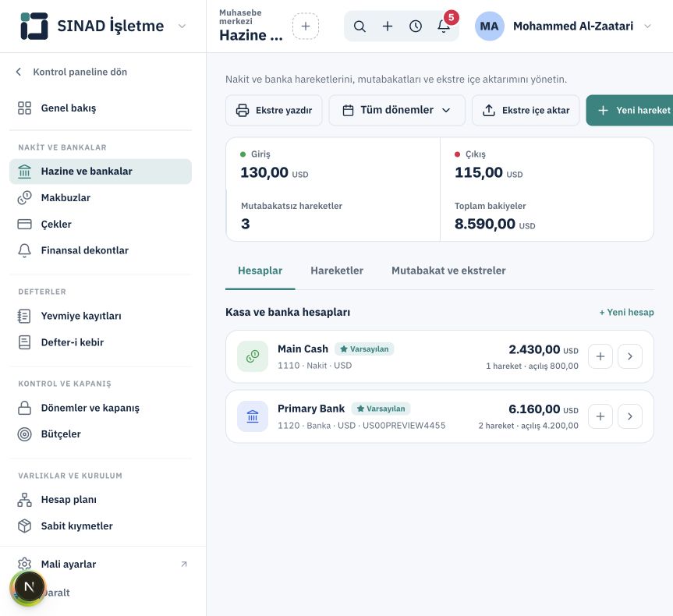Viewport: 673px width, 616px height.
Task: Click the dashed add-workspace plus button
Action: pyautogui.click(x=306, y=27)
